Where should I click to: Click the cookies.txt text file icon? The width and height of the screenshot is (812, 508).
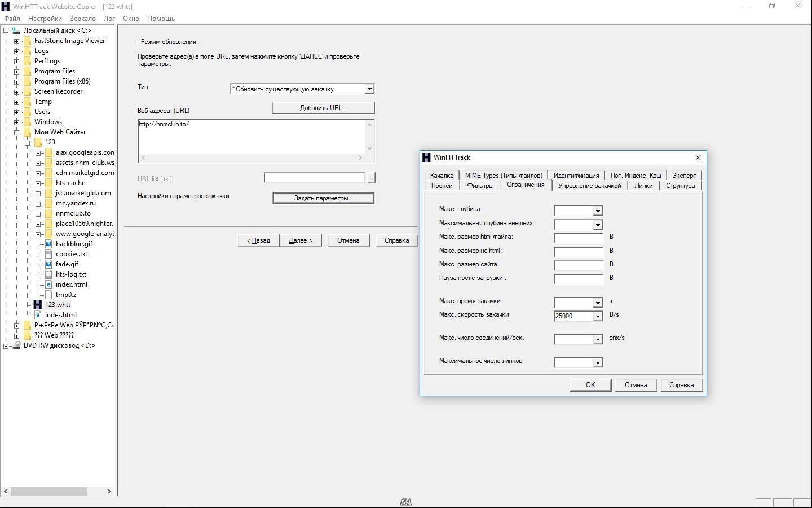point(48,254)
